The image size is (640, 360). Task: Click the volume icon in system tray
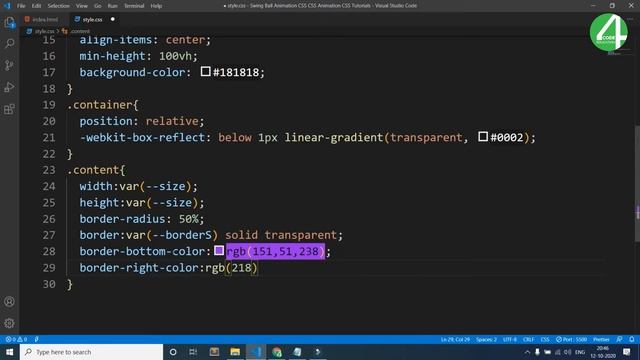click(x=567, y=352)
